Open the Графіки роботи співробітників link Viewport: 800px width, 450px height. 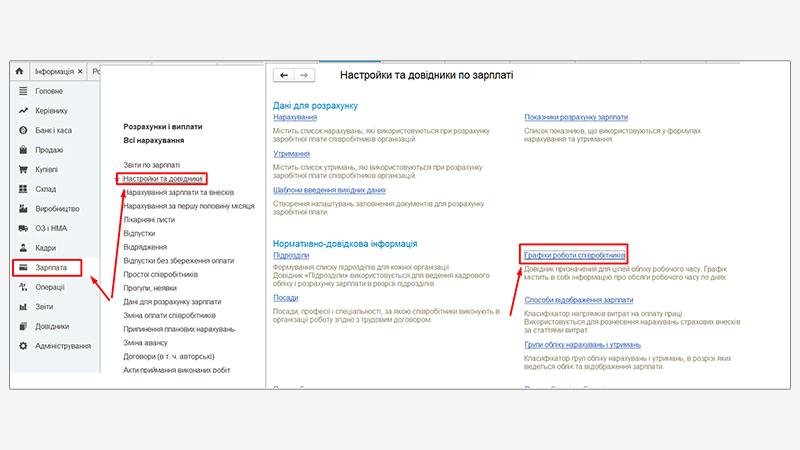(x=575, y=256)
